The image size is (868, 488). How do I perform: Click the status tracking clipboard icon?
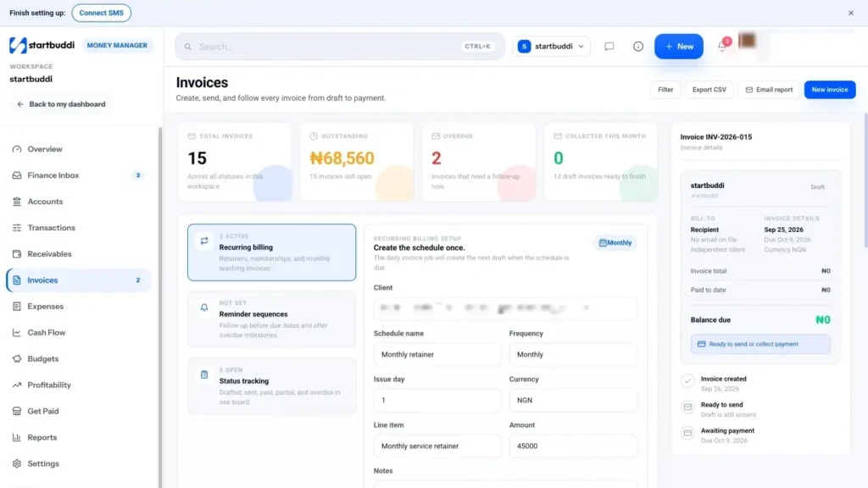tap(204, 374)
